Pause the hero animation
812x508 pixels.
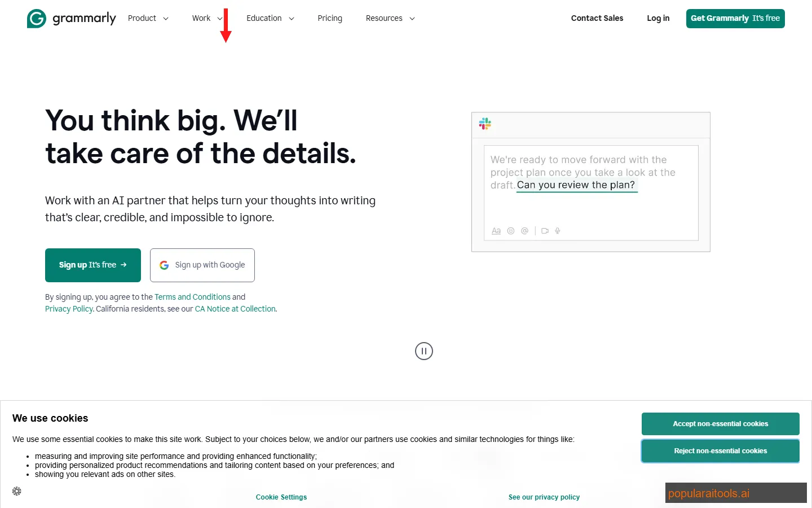coord(423,351)
